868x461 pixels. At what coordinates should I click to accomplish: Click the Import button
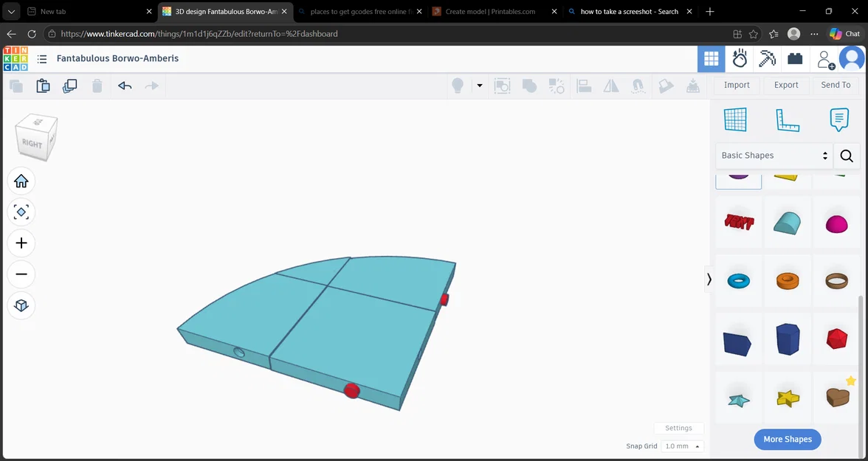click(737, 86)
